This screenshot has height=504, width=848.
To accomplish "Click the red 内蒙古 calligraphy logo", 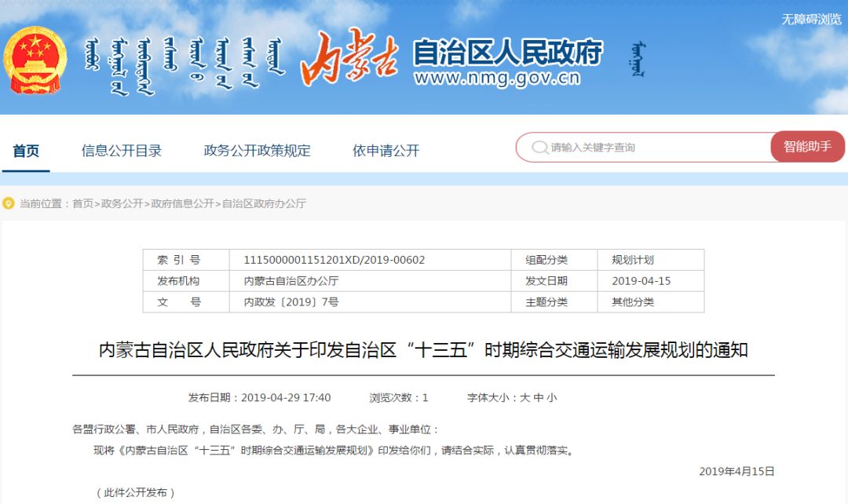I will point(350,57).
